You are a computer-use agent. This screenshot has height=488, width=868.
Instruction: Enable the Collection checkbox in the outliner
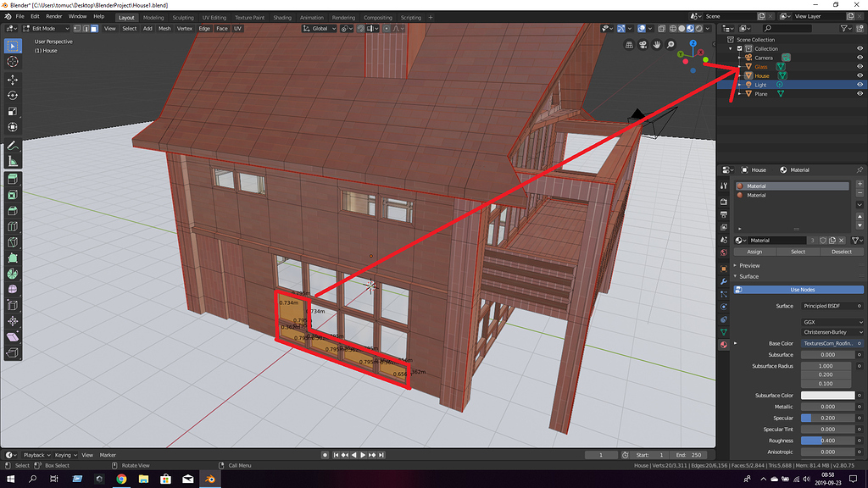point(739,48)
